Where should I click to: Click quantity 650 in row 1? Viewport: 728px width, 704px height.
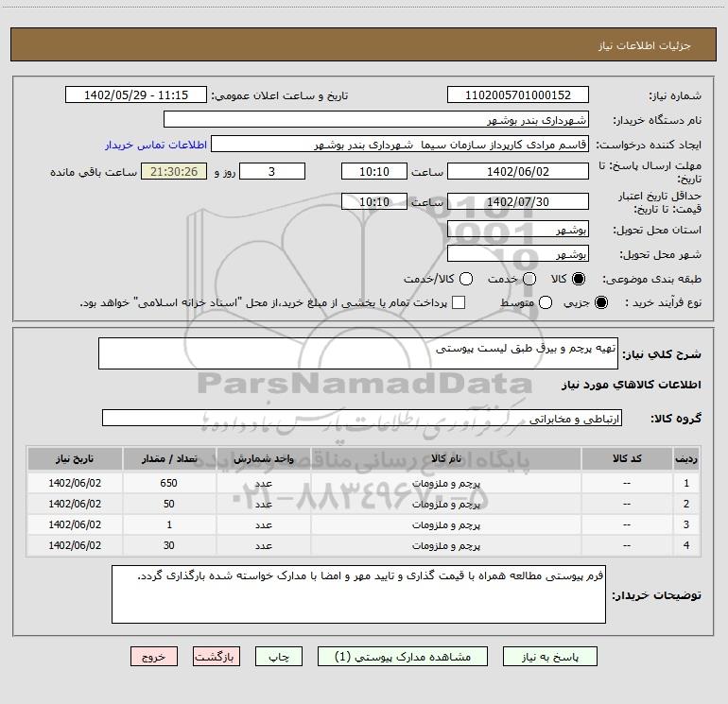(x=169, y=483)
